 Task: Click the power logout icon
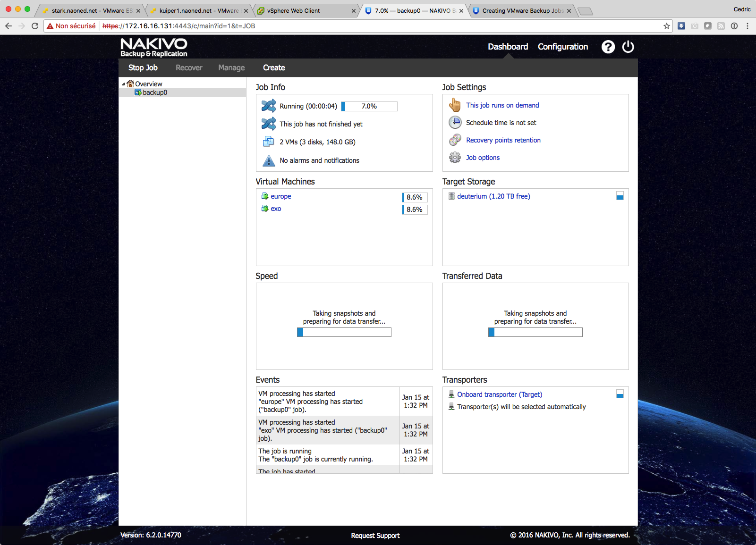(x=628, y=47)
